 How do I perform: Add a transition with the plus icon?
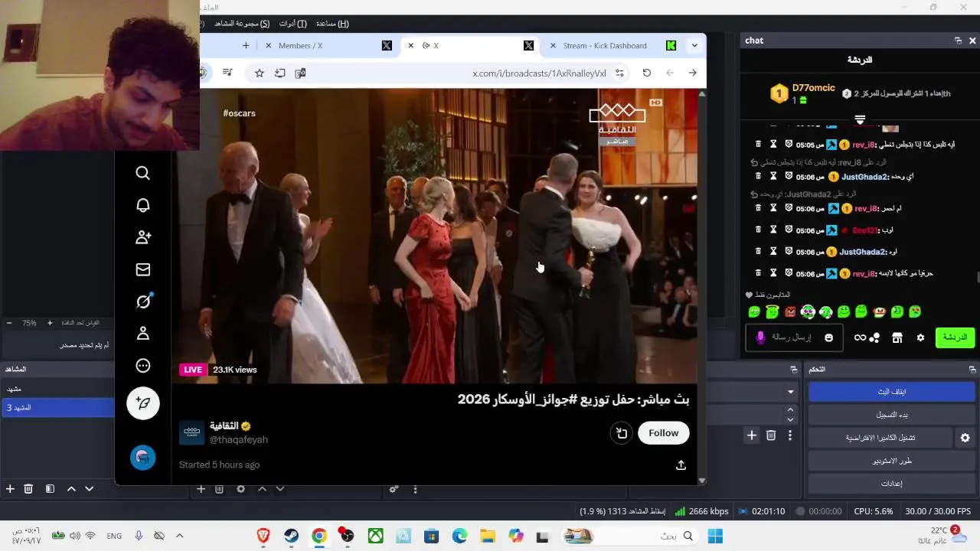[x=752, y=435]
